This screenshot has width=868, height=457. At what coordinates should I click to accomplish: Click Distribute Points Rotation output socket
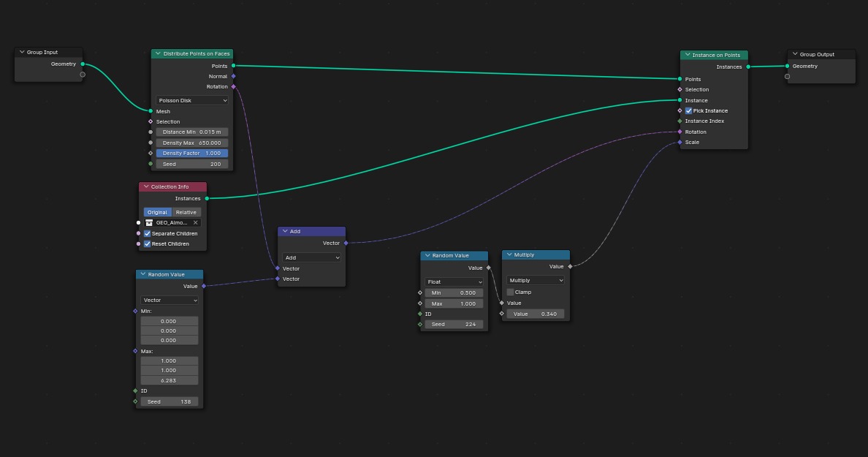tap(234, 87)
